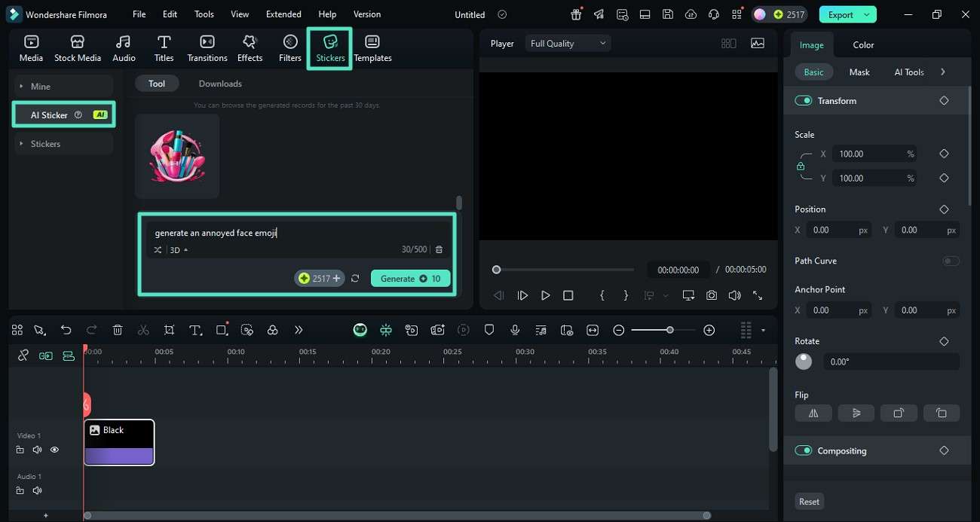
Task: Click the player volume speaker icon
Action: coord(734,296)
